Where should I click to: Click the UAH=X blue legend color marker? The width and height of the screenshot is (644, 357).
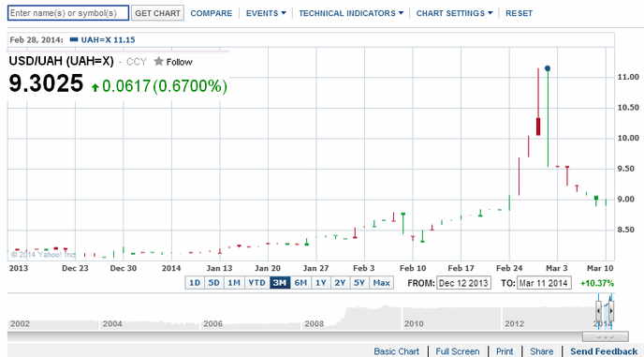[74, 40]
